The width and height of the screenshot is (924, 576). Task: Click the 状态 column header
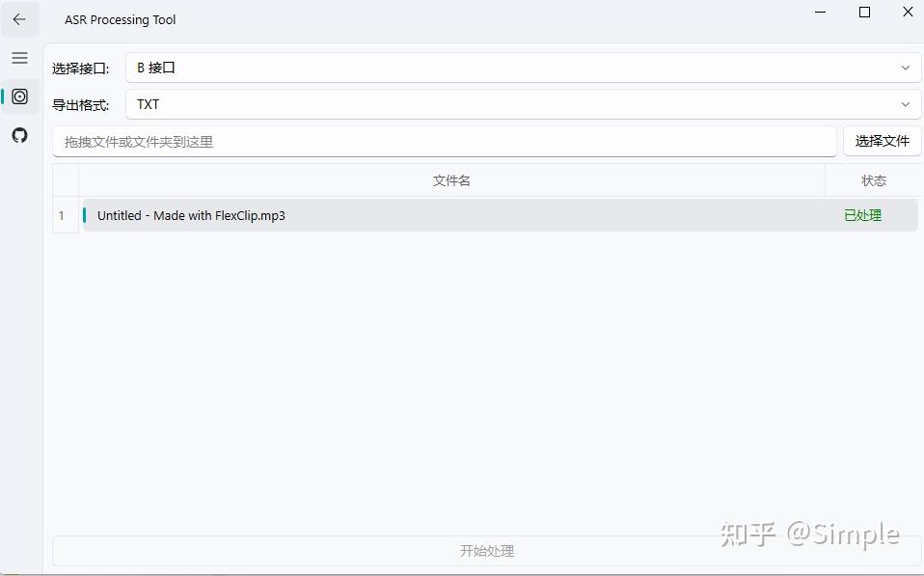[874, 180]
